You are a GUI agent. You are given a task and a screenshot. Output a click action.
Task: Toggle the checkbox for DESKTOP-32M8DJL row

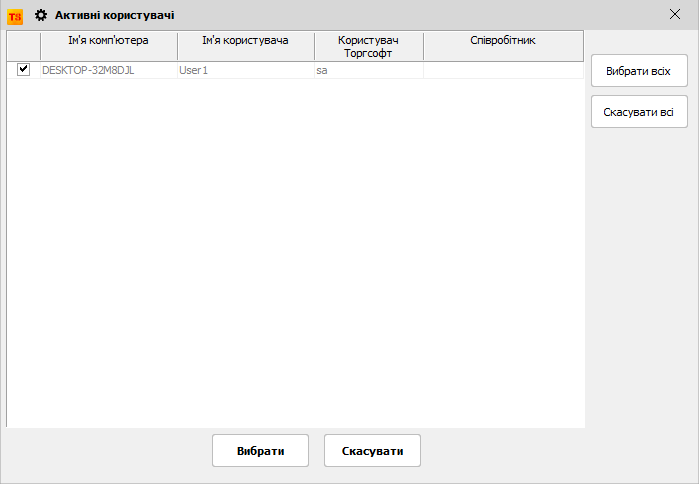pyautogui.click(x=24, y=70)
